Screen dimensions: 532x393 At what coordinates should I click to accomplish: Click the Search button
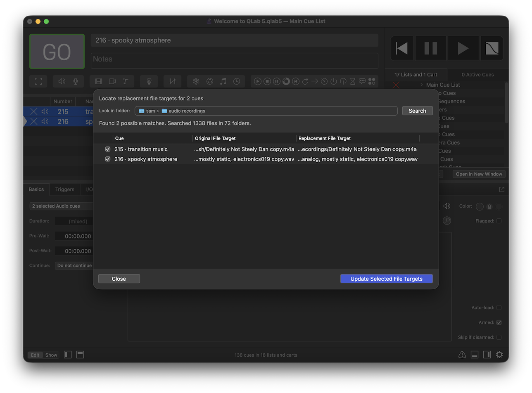417,111
